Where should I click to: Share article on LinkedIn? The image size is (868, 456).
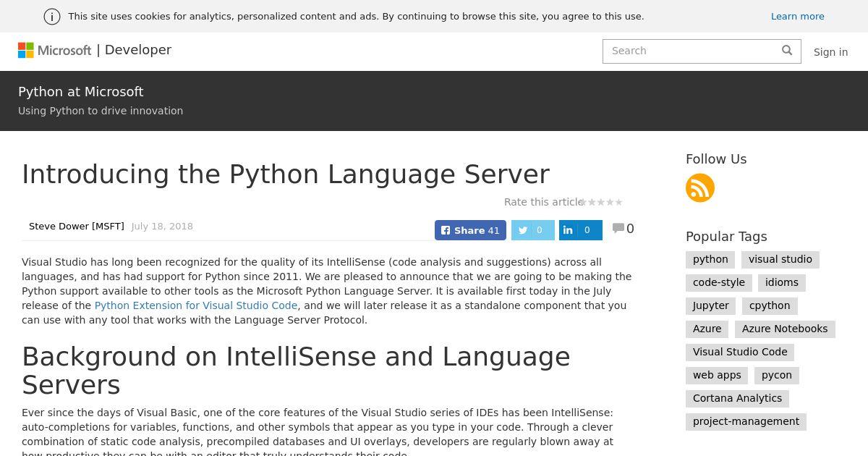coord(581,230)
